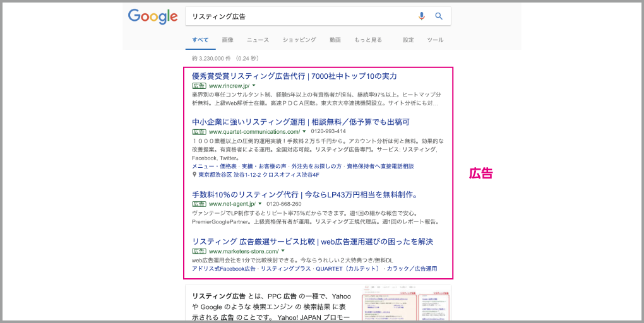Screen dimensions: 644x323
Task: Click the URL www.rincrew.jp/
Action: (x=229, y=86)
